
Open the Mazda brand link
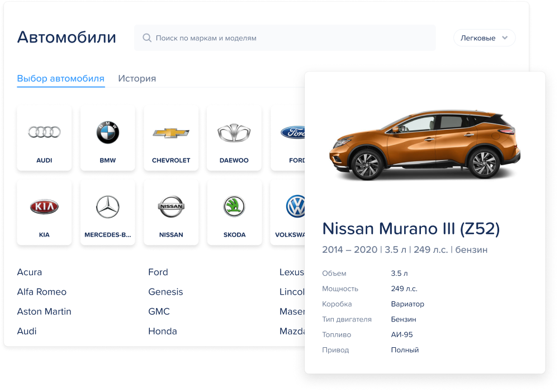pyautogui.click(x=292, y=331)
